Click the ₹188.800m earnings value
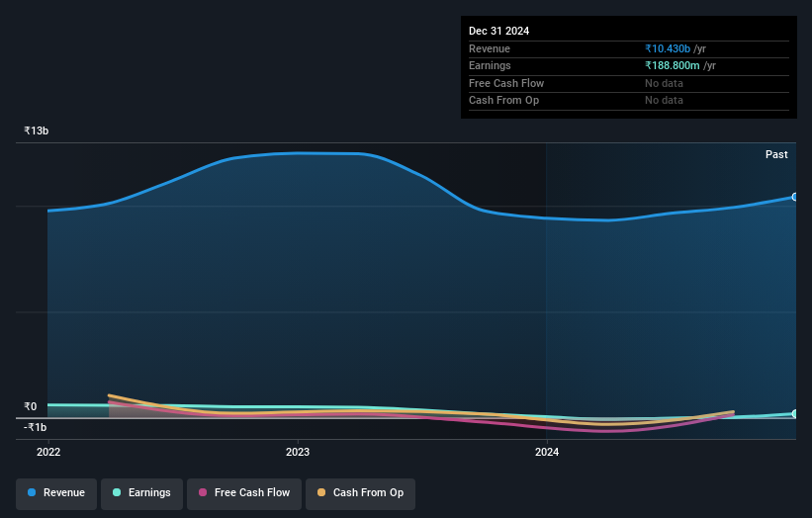The height and width of the screenshot is (518, 812). pos(673,65)
